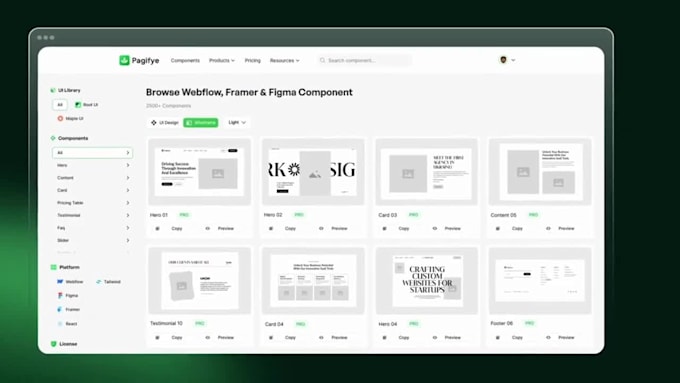
Task: Click Copy on the Card 04 card
Action: pyautogui.click(x=290, y=337)
